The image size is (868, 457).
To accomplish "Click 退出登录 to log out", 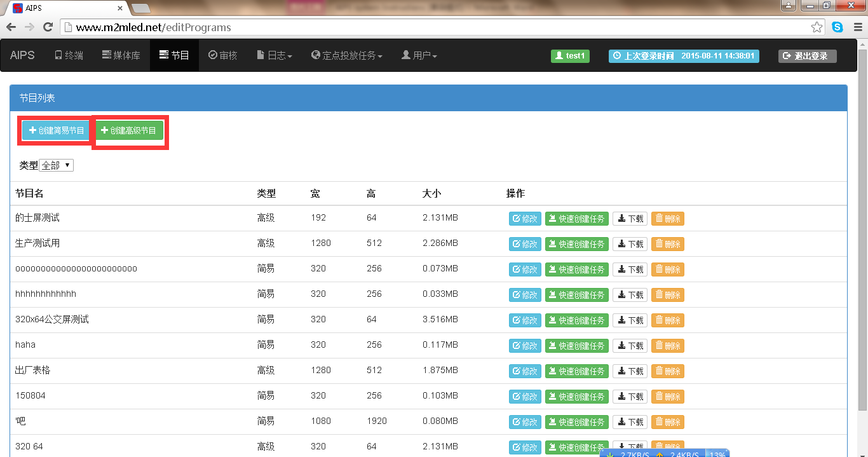I will 807,56.
